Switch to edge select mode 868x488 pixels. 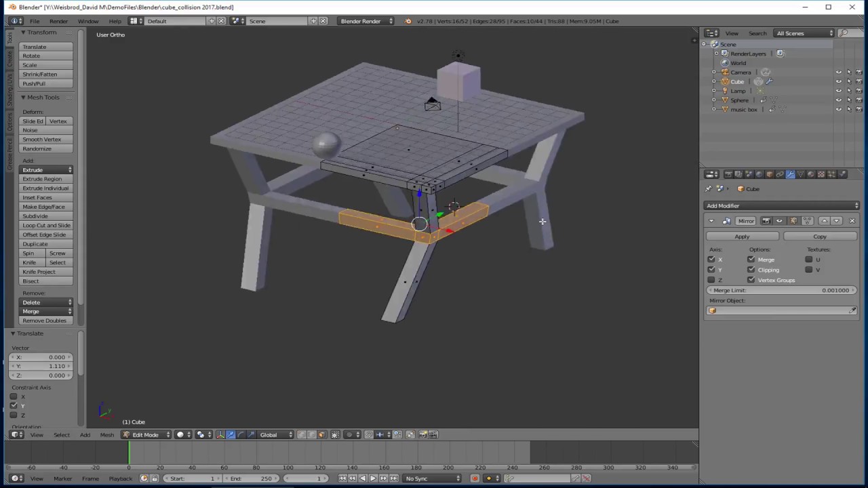click(312, 434)
